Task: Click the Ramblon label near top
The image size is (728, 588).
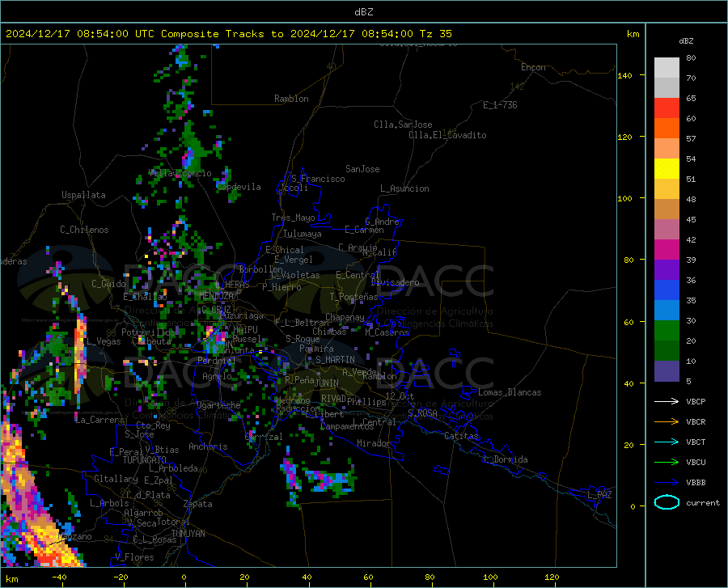Action: [291, 99]
